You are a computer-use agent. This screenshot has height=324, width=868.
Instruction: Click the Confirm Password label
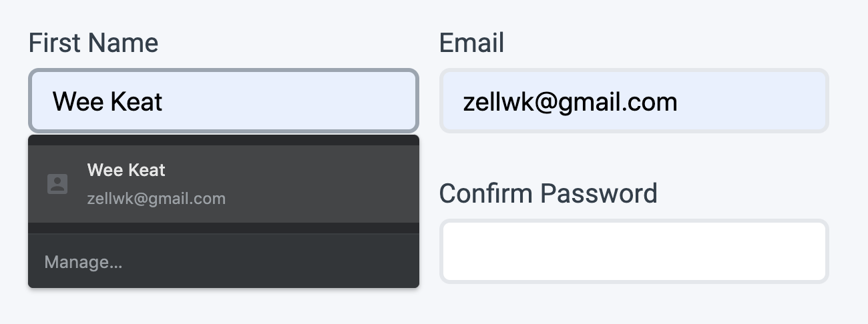pyautogui.click(x=548, y=193)
